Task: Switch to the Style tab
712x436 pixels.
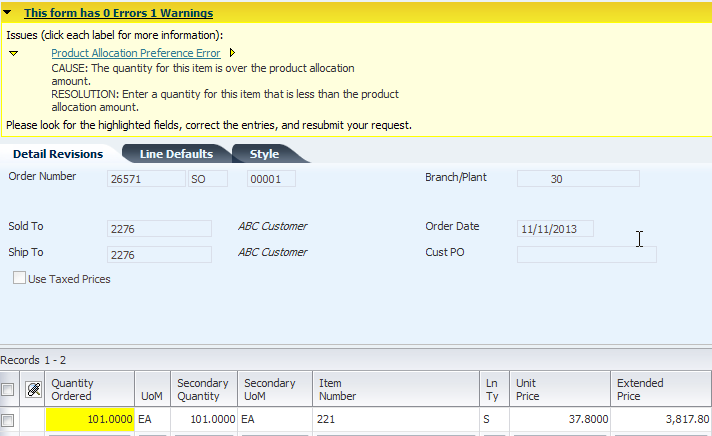Action: (x=264, y=154)
